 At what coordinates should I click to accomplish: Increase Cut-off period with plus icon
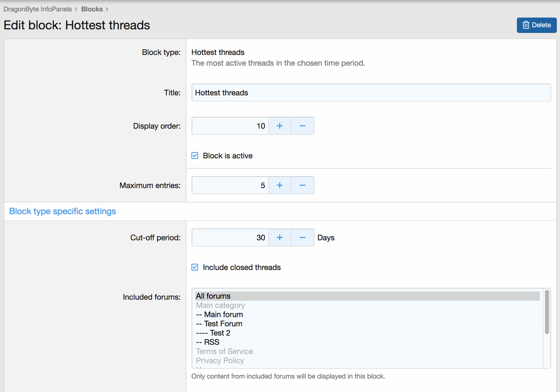pos(280,238)
